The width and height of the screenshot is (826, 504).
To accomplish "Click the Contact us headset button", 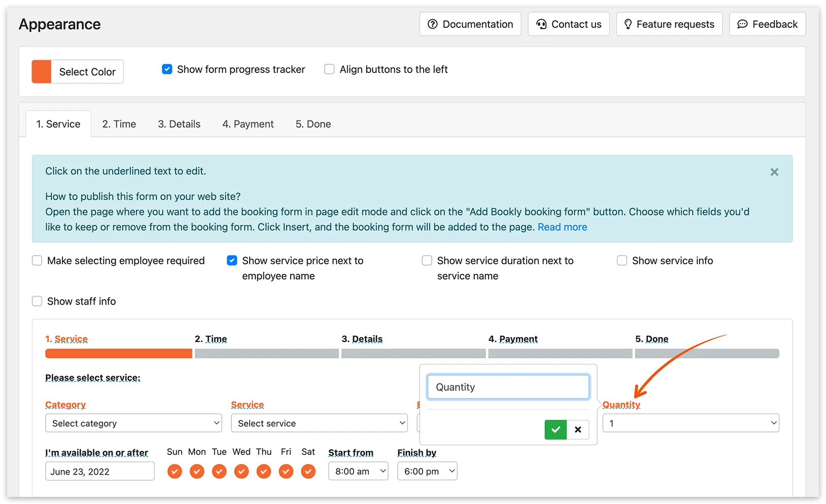I will pos(569,24).
